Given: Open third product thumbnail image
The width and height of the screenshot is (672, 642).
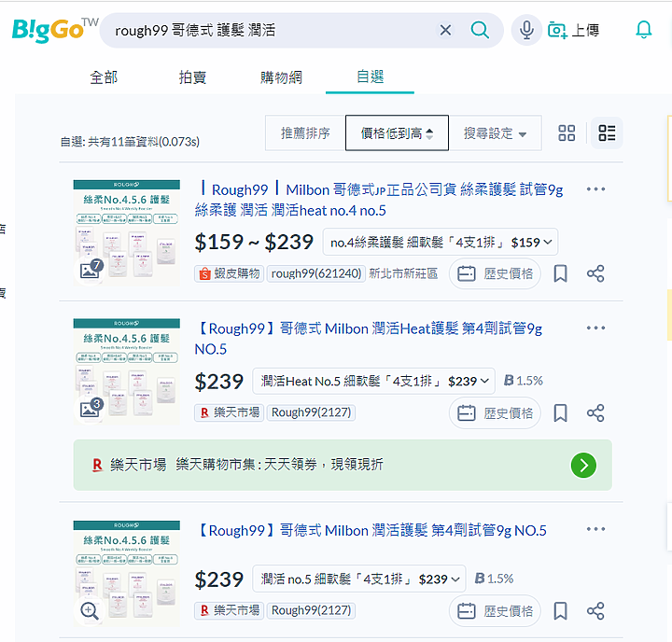Looking at the screenshot, I should pyautogui.click(x=126, y=574).
